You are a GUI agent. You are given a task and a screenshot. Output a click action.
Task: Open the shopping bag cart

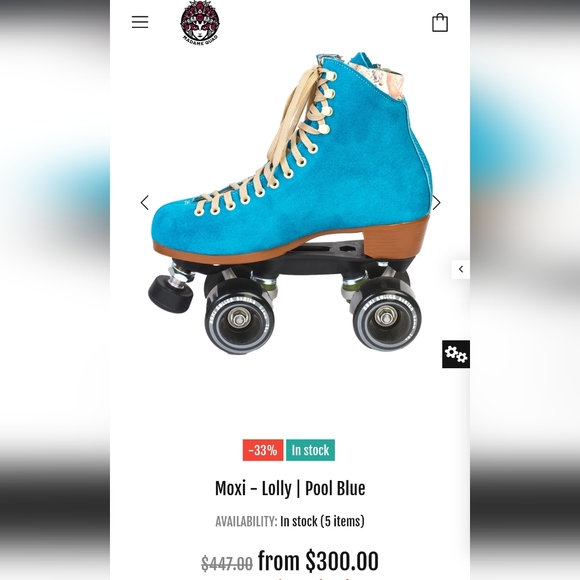[x=440, y=23]
